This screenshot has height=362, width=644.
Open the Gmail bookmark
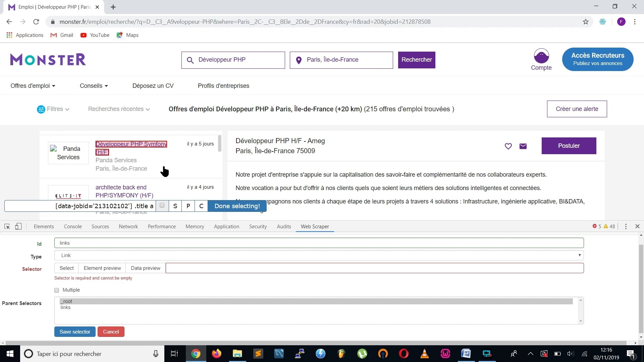click(62, 35)
